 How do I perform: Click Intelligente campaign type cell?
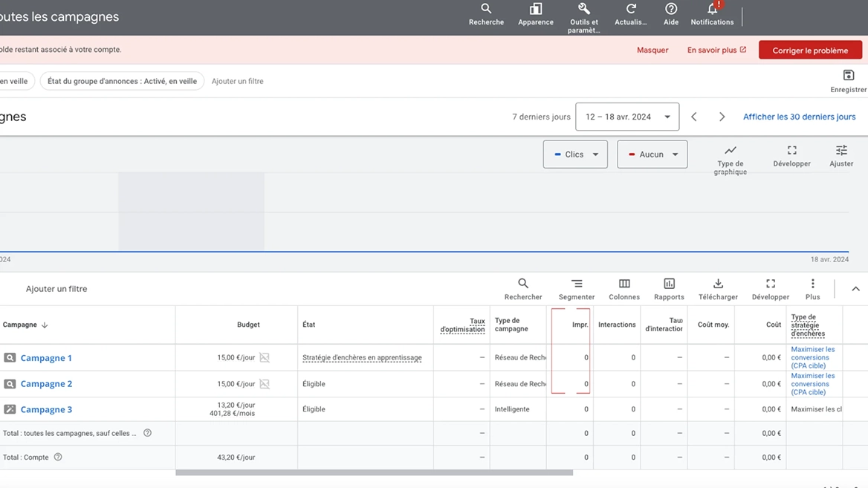[x=512, y=409]
